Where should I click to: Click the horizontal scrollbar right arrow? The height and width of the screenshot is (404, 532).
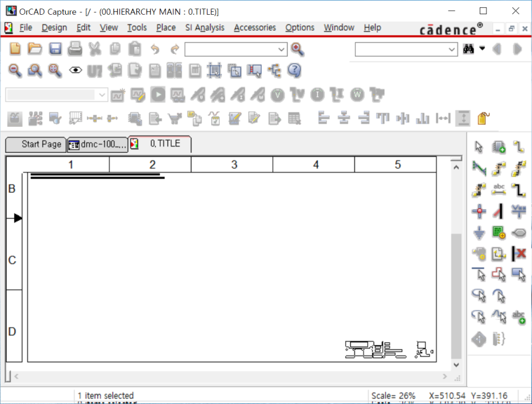(445, 377)
